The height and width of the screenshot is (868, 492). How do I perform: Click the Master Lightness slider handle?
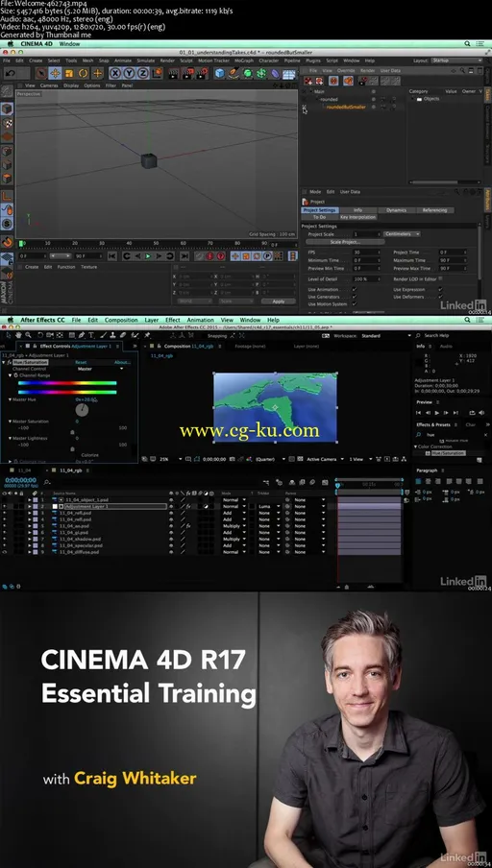coord(72,449)
